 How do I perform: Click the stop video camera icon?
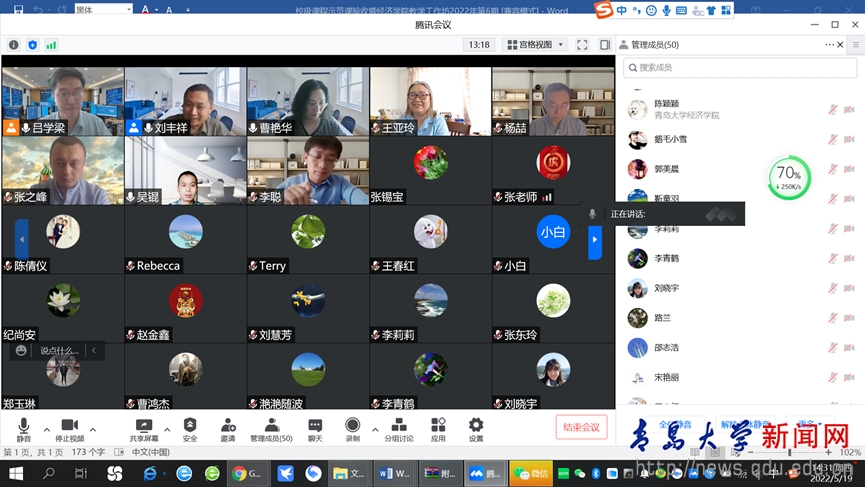(x=69, y=427)
